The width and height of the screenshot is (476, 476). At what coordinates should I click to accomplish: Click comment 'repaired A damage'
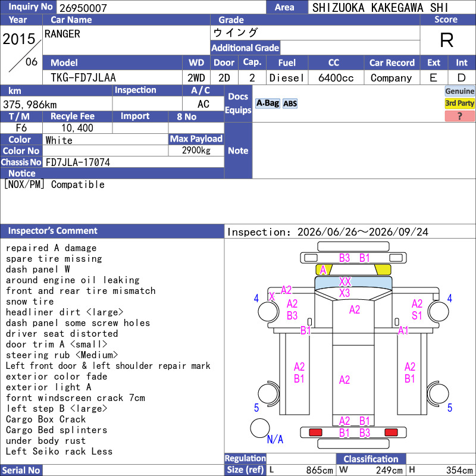51,248
